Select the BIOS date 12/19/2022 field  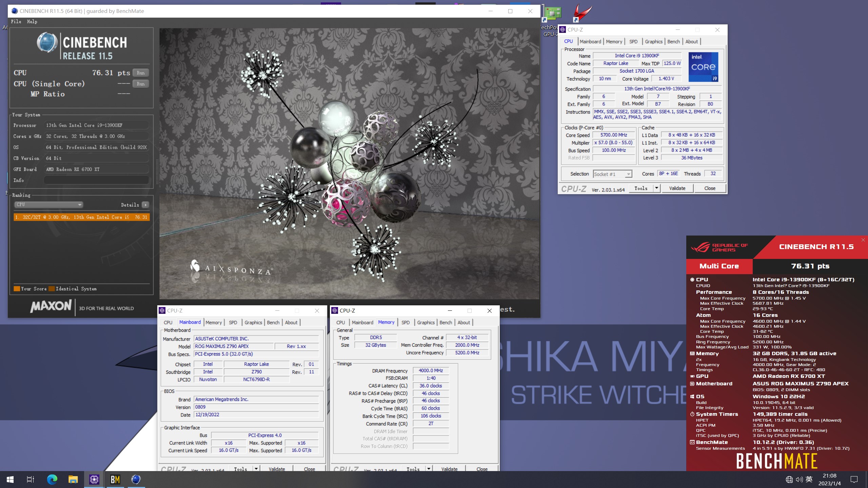point(256,415)
